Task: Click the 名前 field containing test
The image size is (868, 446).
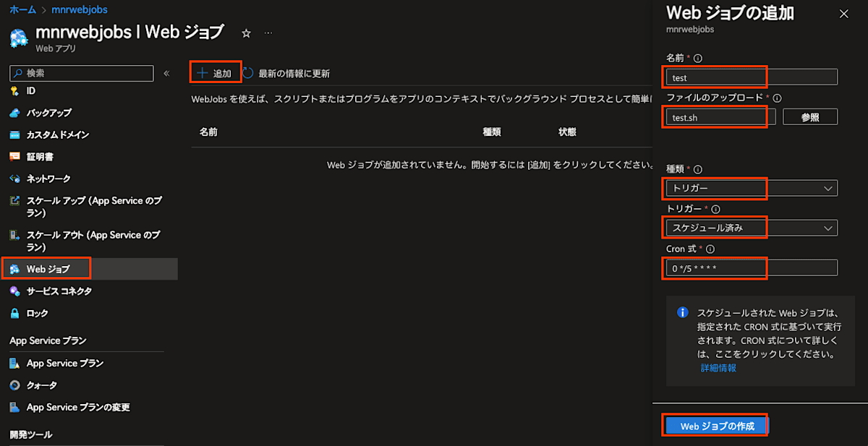Action: pos(752,77)
